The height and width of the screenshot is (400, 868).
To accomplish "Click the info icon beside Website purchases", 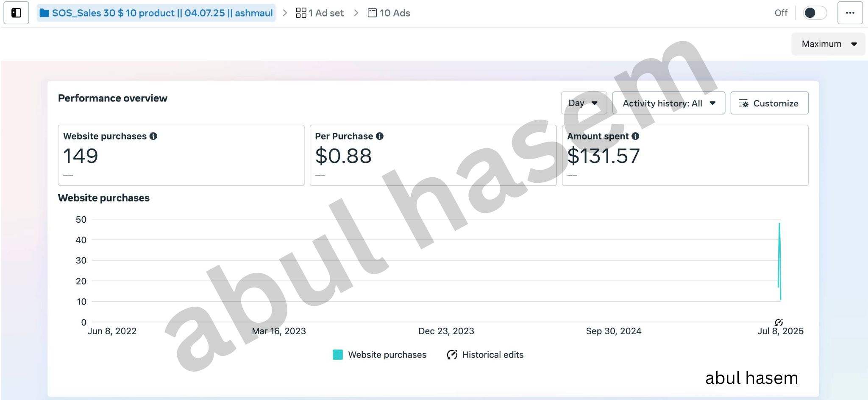I will (x=153, y=136).
